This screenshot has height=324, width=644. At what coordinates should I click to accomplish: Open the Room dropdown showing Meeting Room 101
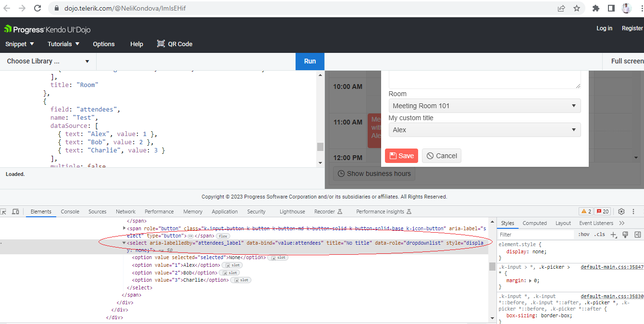click(x=484, y=106)
